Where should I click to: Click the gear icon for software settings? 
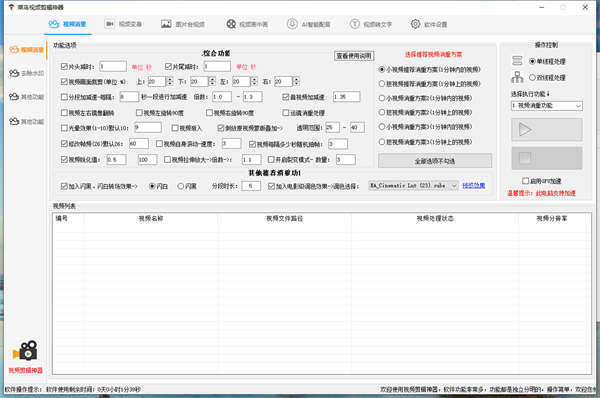click(x=415, y=24)
